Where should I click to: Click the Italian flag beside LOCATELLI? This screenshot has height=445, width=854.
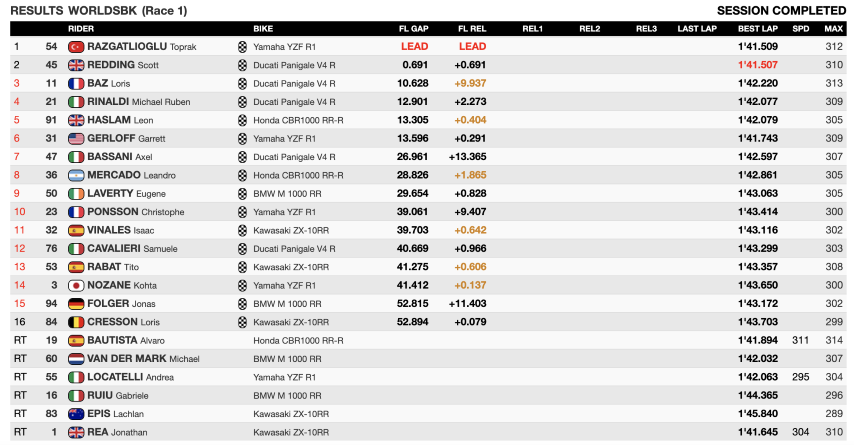[x=76, y=377]
